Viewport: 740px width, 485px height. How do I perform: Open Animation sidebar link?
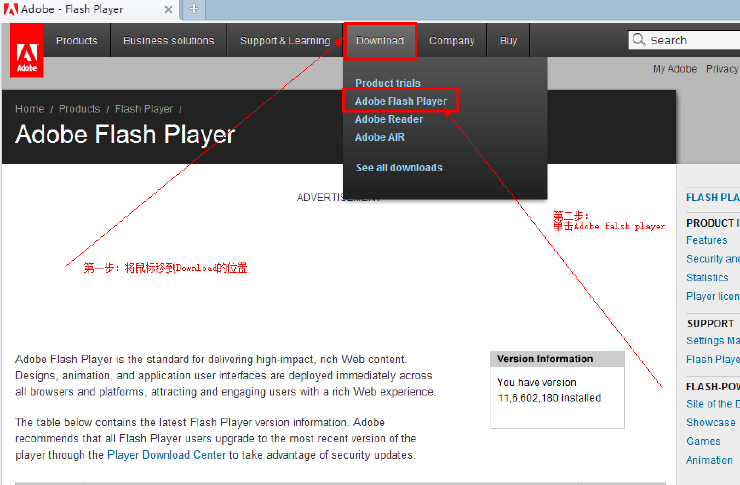(x=709, y=460)
